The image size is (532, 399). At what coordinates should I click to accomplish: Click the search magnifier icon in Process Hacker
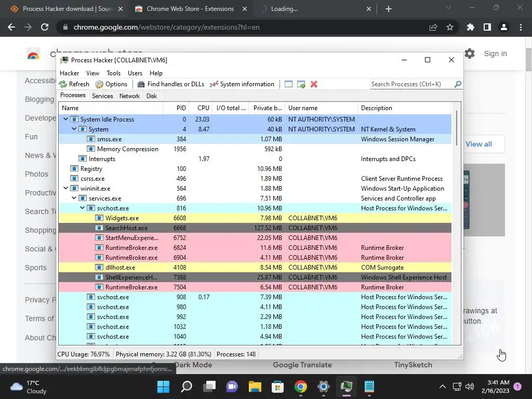tap(458, 84)
